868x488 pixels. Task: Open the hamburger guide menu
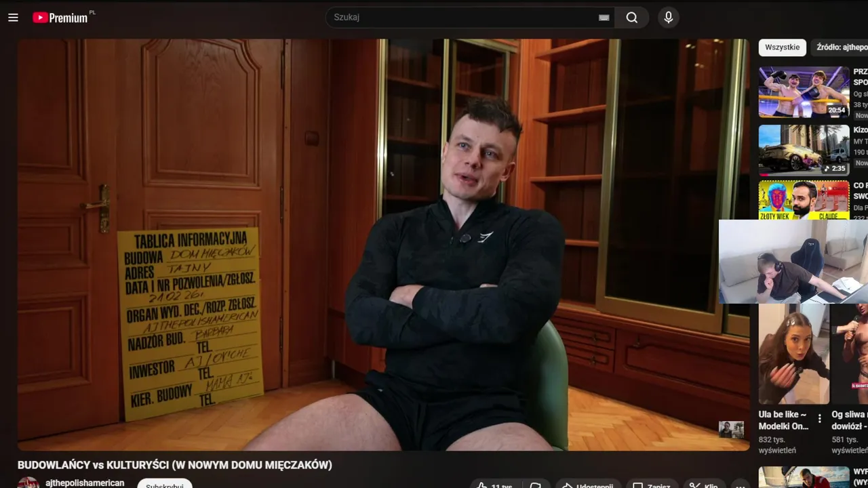pyautogui.click(x=13, y=18)
